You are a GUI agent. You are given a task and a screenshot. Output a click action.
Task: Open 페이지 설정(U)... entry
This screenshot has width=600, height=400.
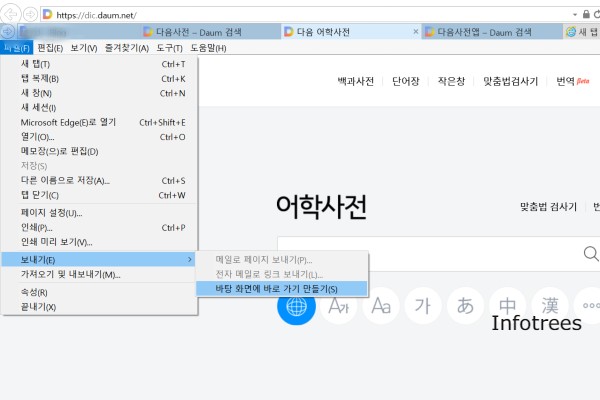coord(99,213)
